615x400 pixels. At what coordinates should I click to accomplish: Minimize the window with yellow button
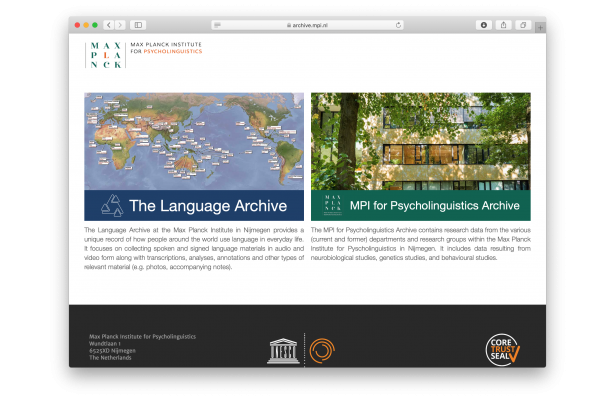click(x=86, y=25)
